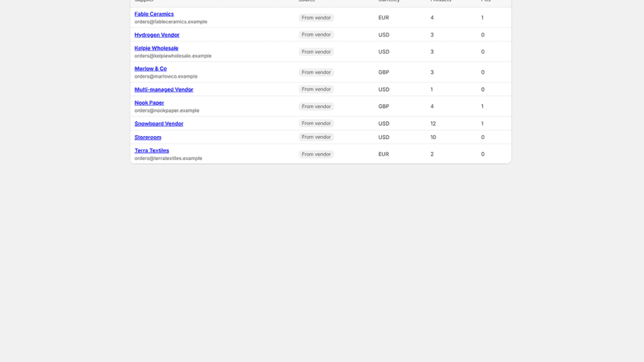The image size is (644, 362).
Task: Click USD currency in Storeroom row
Action: [x=383, y=137]
